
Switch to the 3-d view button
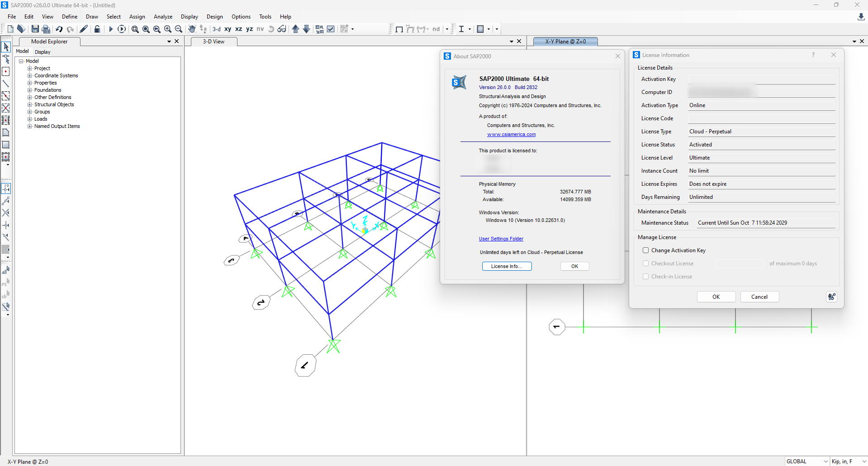click(217, 29)
